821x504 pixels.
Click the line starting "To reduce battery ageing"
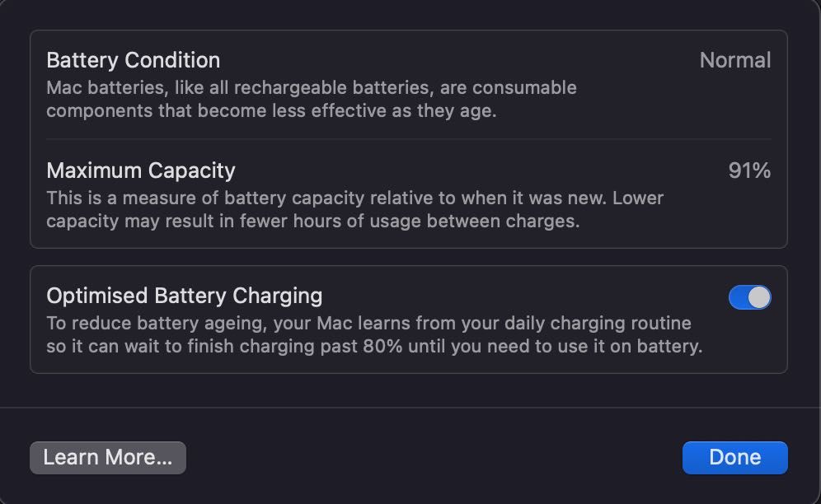[368, 323]
